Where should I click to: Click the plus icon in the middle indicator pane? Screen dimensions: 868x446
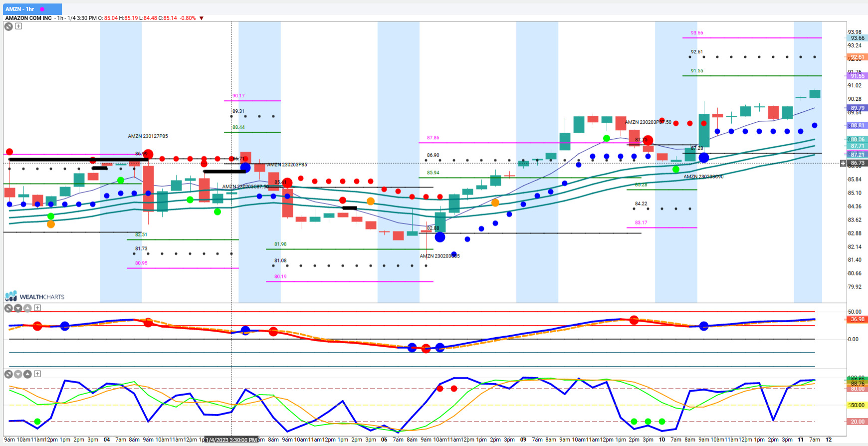click(x=37, y=308)
